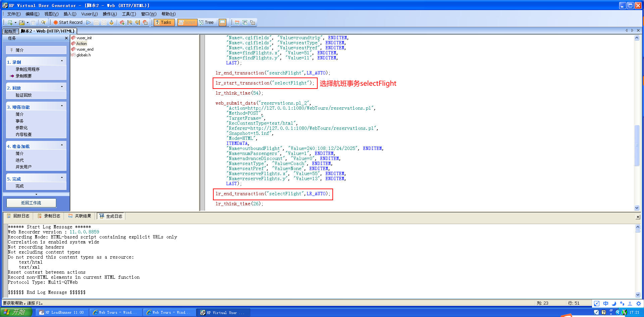Toggle Script view button
644x317 pixels.
(187, 22)
